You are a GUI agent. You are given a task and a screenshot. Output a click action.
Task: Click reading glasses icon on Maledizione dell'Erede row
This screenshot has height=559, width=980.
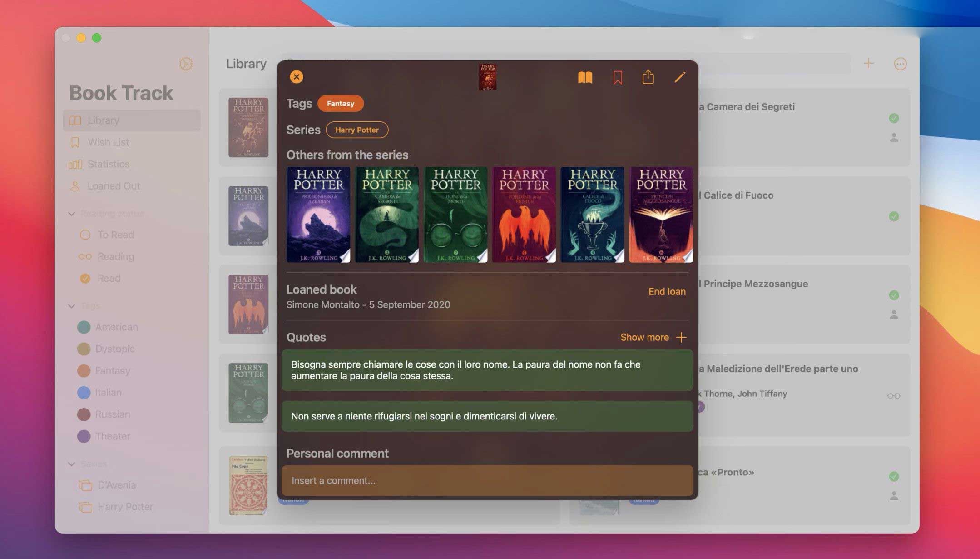point(894,396)
